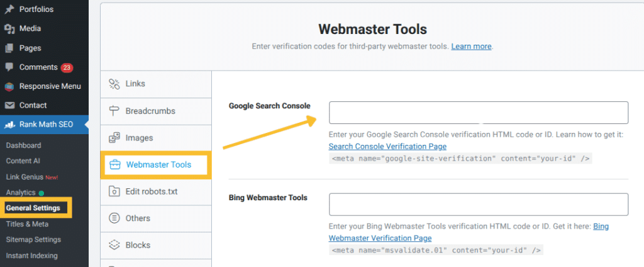
Task: Switch to the Others settings tab
Action: (x=156, y=218)
